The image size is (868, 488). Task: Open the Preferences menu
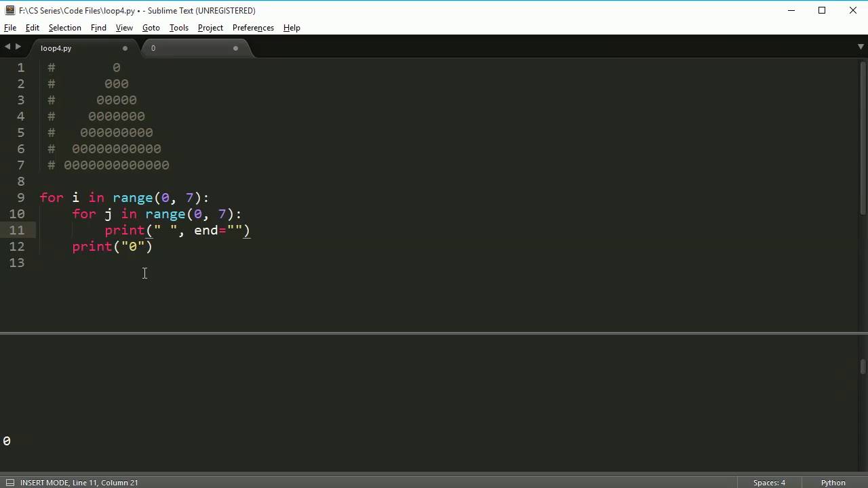point(253,28)
